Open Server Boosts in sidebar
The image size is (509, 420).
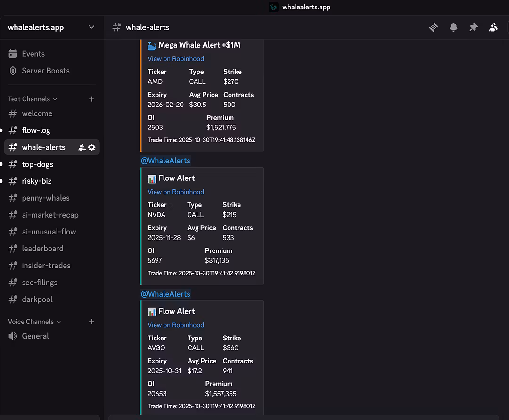[x=45, y=71]
